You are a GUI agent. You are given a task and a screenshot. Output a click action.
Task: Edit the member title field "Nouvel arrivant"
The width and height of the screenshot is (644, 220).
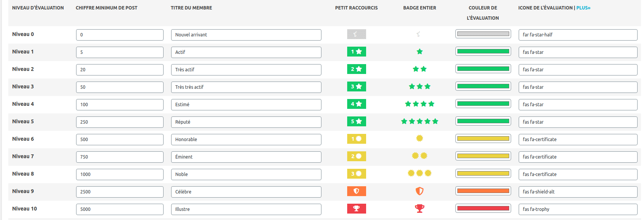pos(246,35)
